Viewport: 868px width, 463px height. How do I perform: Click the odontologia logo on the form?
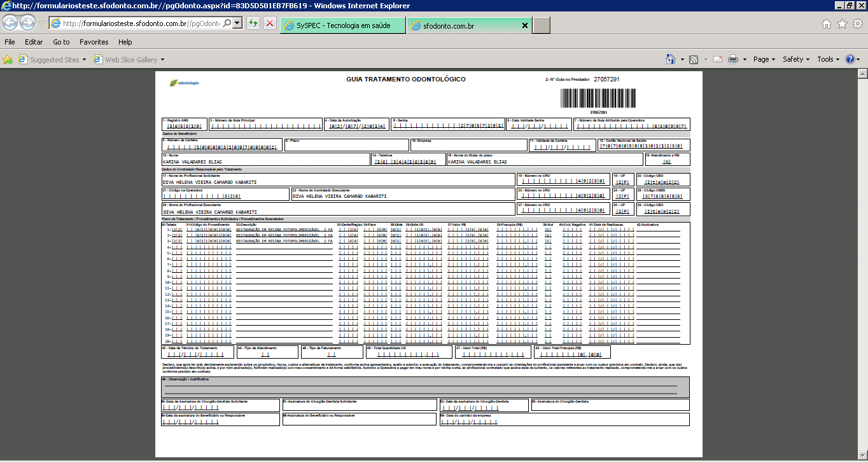coord(185,83)
